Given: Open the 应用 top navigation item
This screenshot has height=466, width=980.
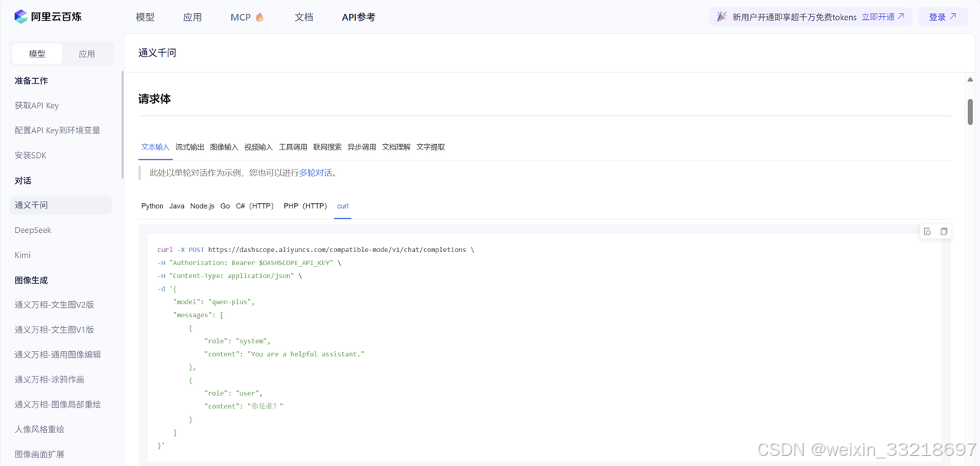Looking at the screenshot, I should pyautogui.click(x=192, y=17).
